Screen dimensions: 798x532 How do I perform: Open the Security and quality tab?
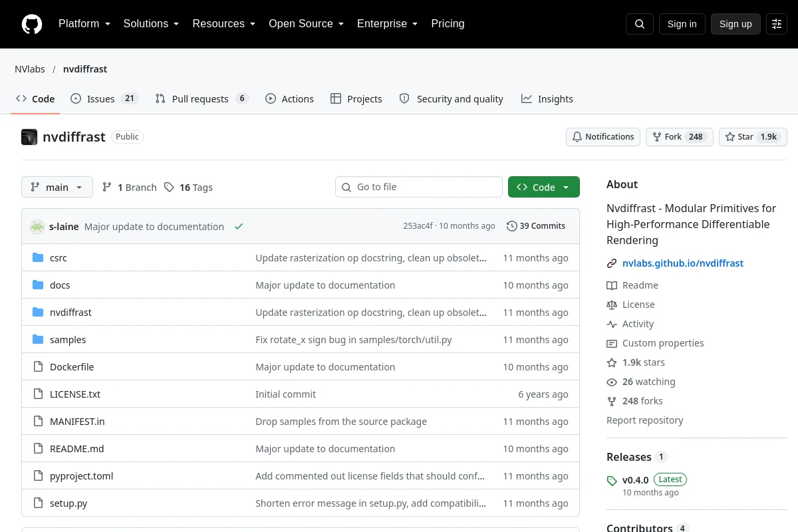(x=451, y=98)
